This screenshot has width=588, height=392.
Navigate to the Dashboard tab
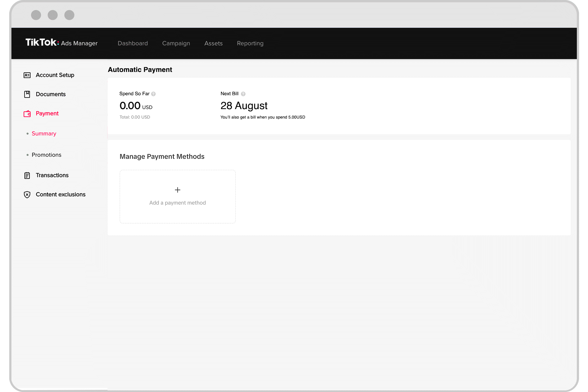(133, 43)
